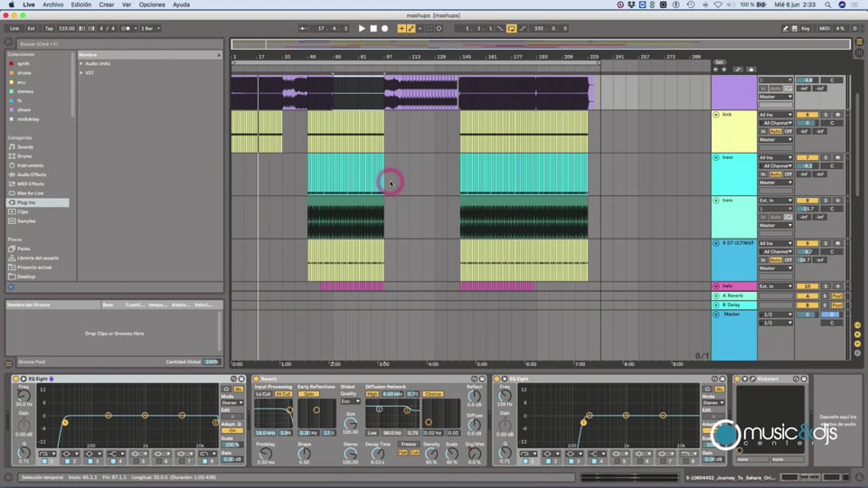868x488 pixels.
Task: Open the Ver menu
Action: click(127, 5)
